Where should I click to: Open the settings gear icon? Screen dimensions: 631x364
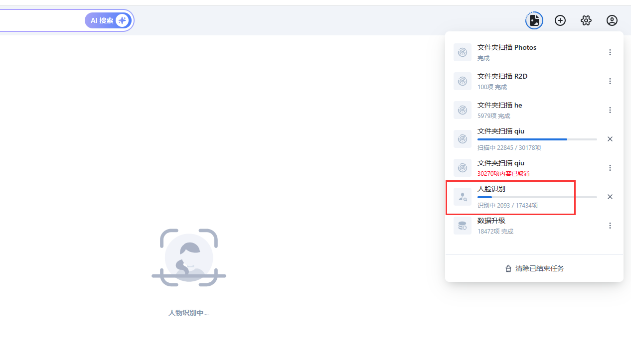coord(586,20)
